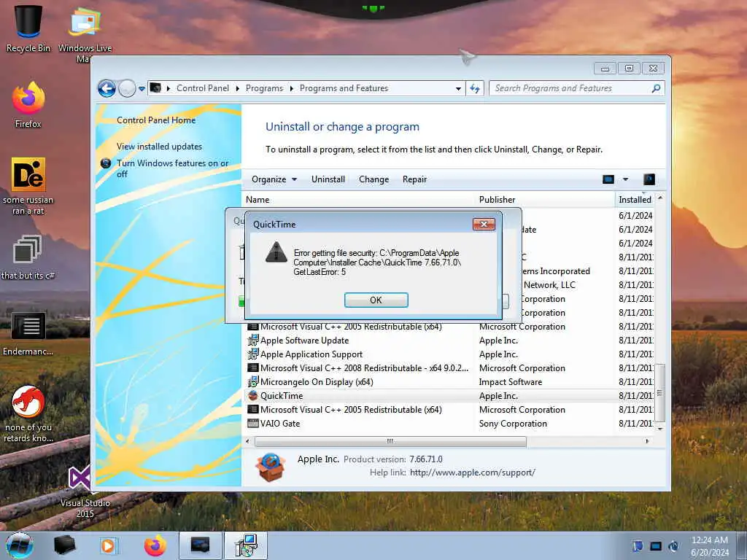Expand the view options dropdown arrow
747x560 pixels.
(625, 179)
